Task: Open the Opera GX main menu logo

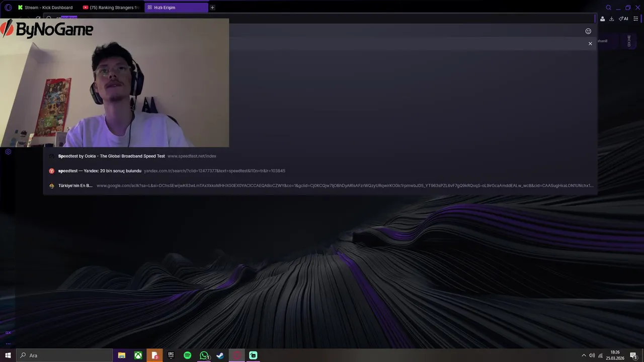Action: click(x=8, y=8)
